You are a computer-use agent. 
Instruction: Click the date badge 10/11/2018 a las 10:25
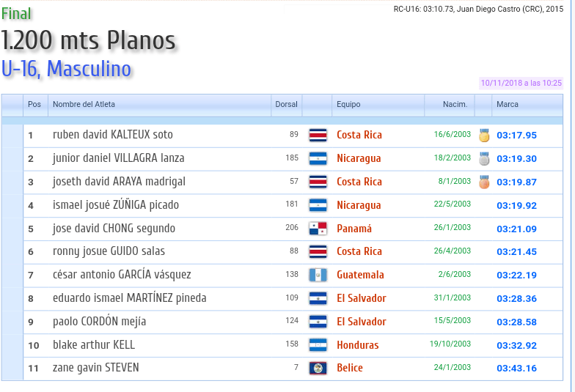[x=521, y=84]
